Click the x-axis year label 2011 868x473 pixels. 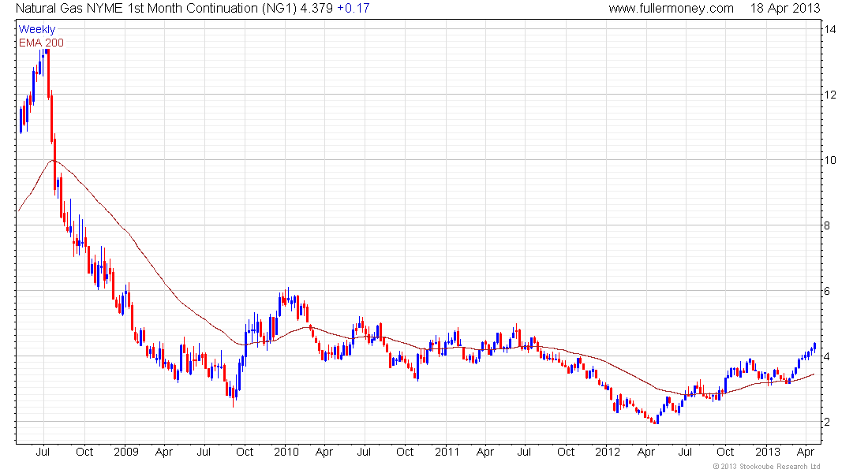[447, 452]
